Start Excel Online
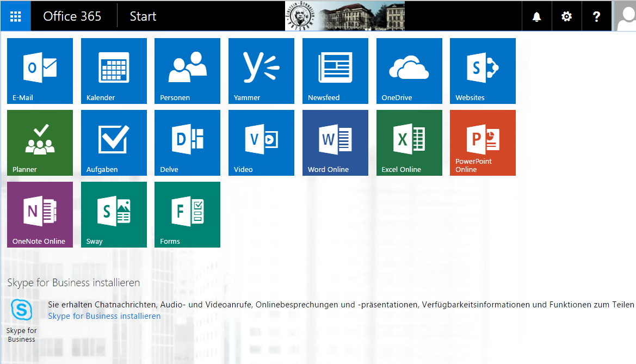Viewport: 636px width, 364px height. [x=409, y=143]
